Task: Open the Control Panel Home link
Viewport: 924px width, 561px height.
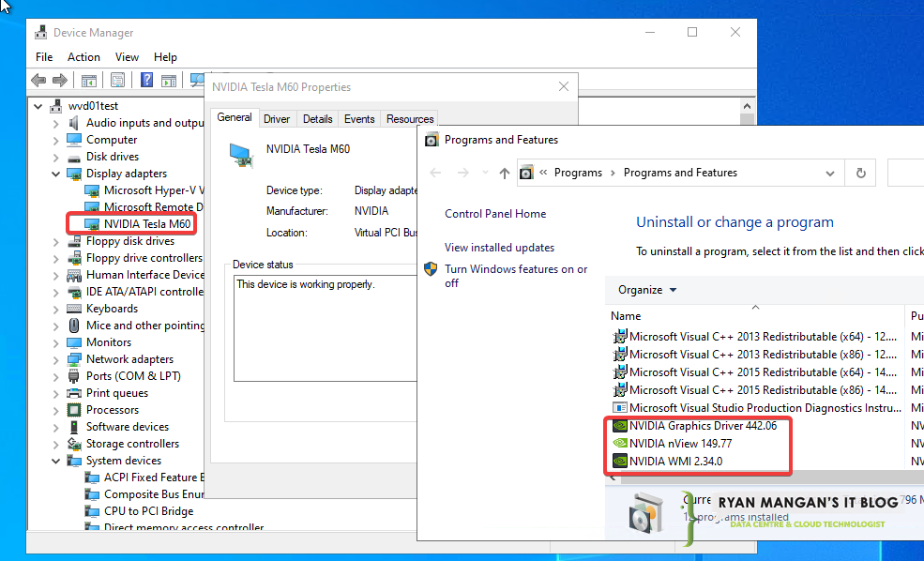Action: [495, 214]
